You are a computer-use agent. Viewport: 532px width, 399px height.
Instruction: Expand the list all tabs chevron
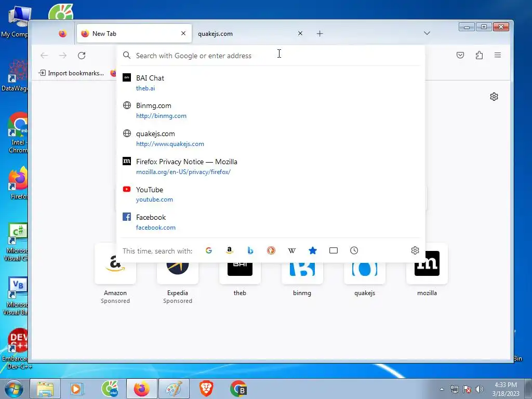(427, 33)
